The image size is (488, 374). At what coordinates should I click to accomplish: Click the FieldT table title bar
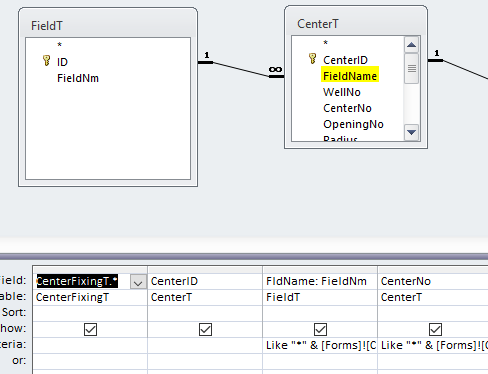click(x=108, y=24)
